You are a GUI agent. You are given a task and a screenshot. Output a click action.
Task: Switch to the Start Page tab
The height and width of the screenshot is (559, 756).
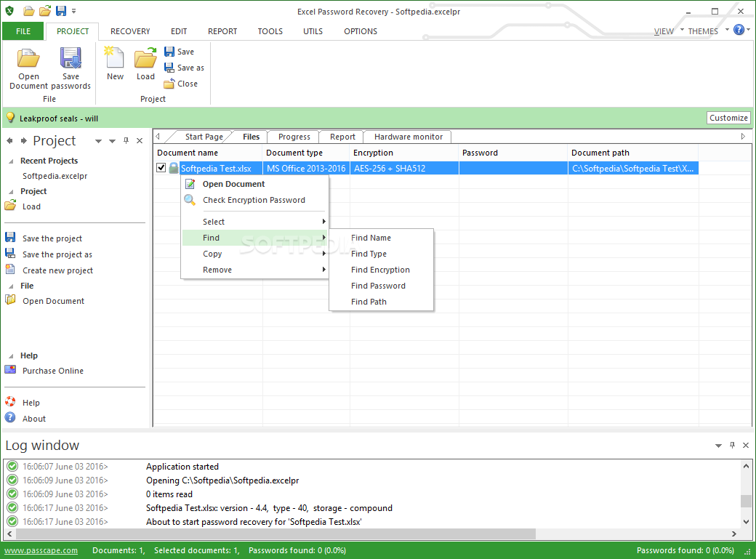(x=204, y=137)
